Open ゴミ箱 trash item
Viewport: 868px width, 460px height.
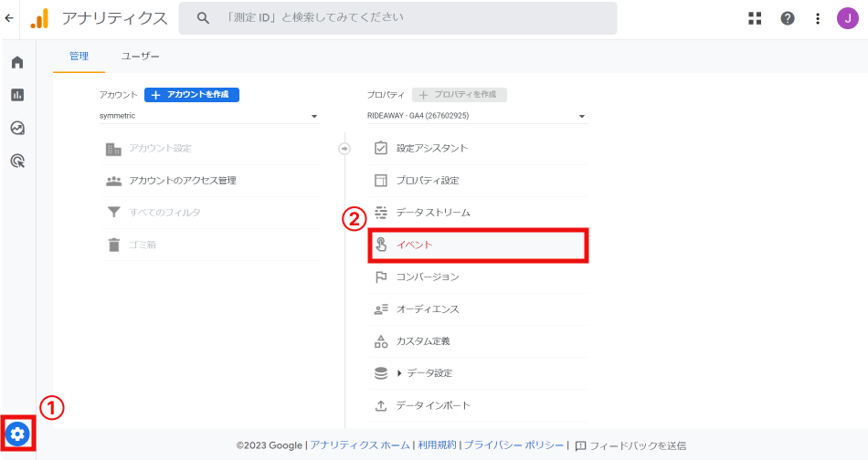210,245
